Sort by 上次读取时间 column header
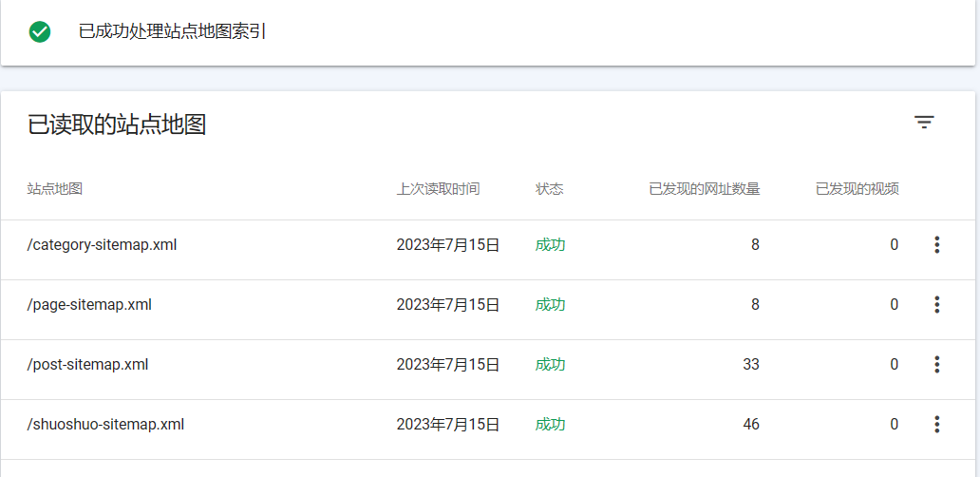Screen dimensions: 980x477 (438, 189)
